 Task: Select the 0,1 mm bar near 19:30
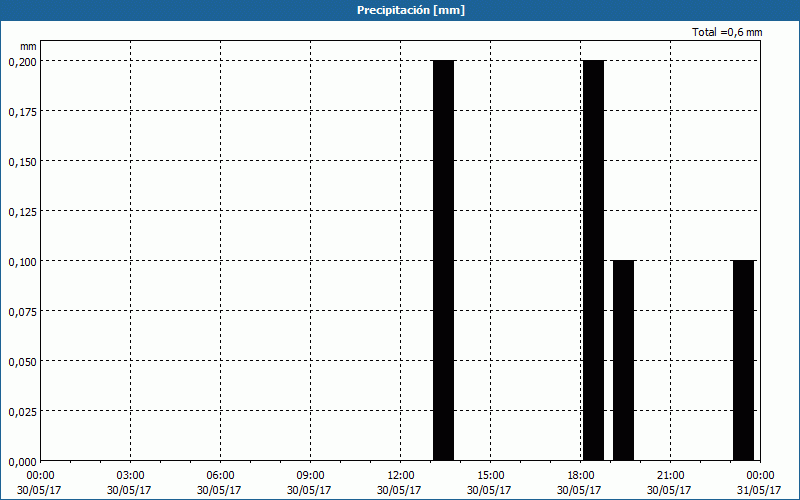tap(623, 361)
